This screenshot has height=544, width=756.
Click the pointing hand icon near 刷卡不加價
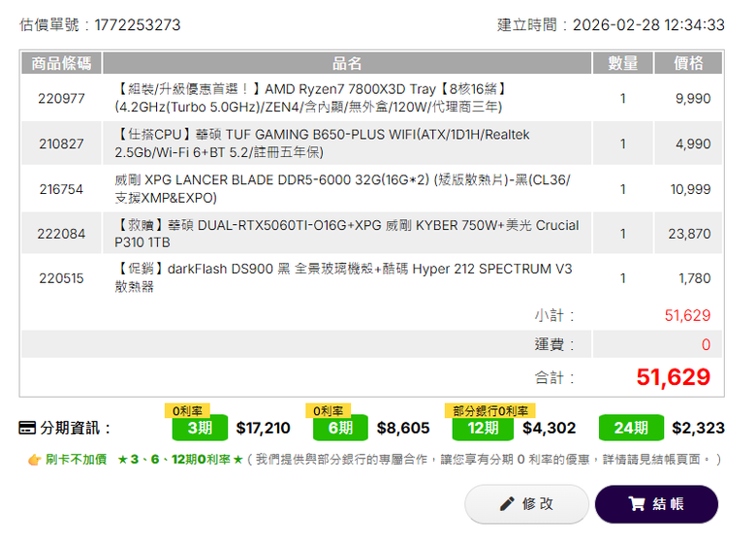coord(34,460)
